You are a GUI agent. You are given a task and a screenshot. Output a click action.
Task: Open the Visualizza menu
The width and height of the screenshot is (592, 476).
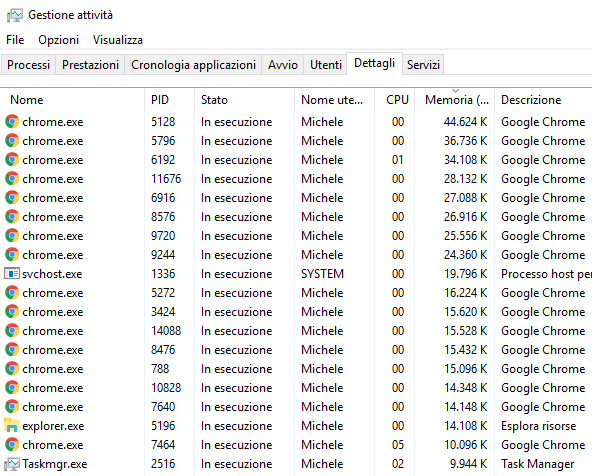tap(118, 40)
